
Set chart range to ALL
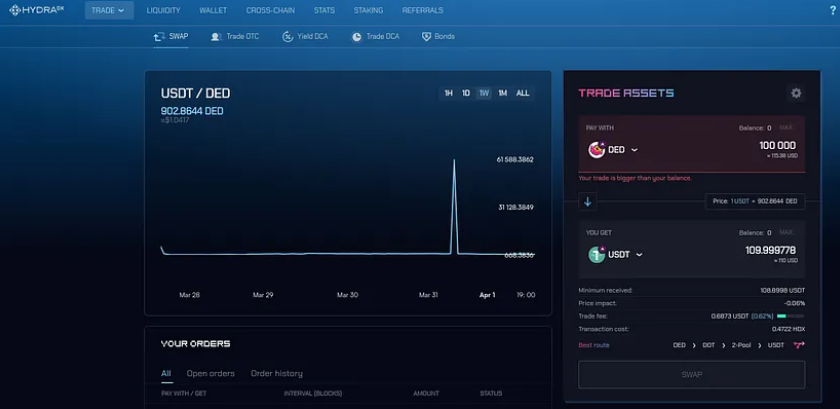point(523,93)
